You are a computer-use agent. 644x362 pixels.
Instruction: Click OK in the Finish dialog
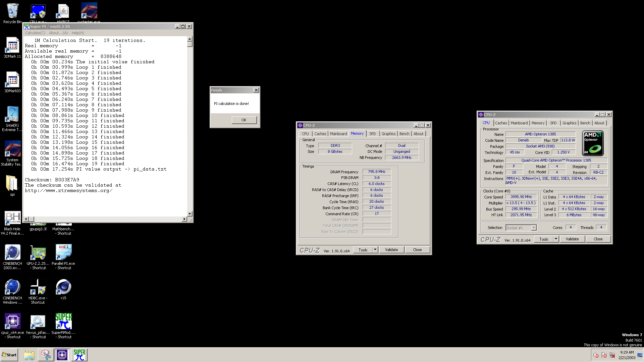244,120
